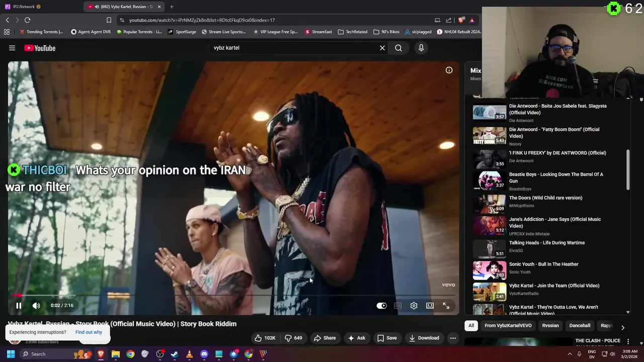Open taskbar volume control
The image size is (644, 362).
click(612, 354)
